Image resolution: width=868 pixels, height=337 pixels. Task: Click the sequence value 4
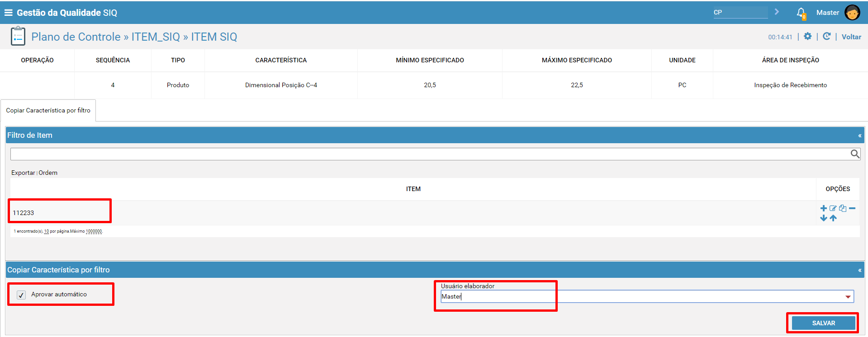(113, 85)
